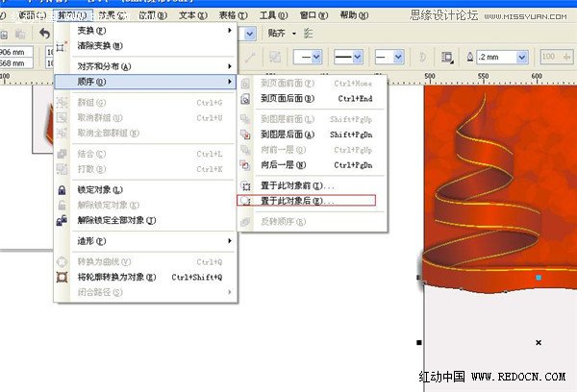The image size is (577, 392).
Task: Click the greyed 反转顺序 icon
Action: click(245, 221)
